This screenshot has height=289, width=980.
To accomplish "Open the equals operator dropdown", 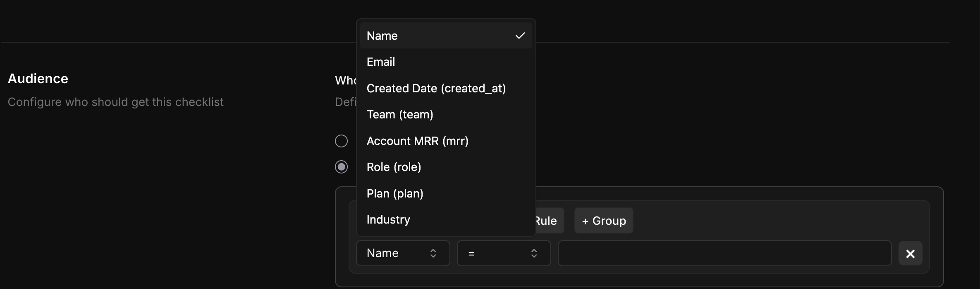I will pos(503,253).
